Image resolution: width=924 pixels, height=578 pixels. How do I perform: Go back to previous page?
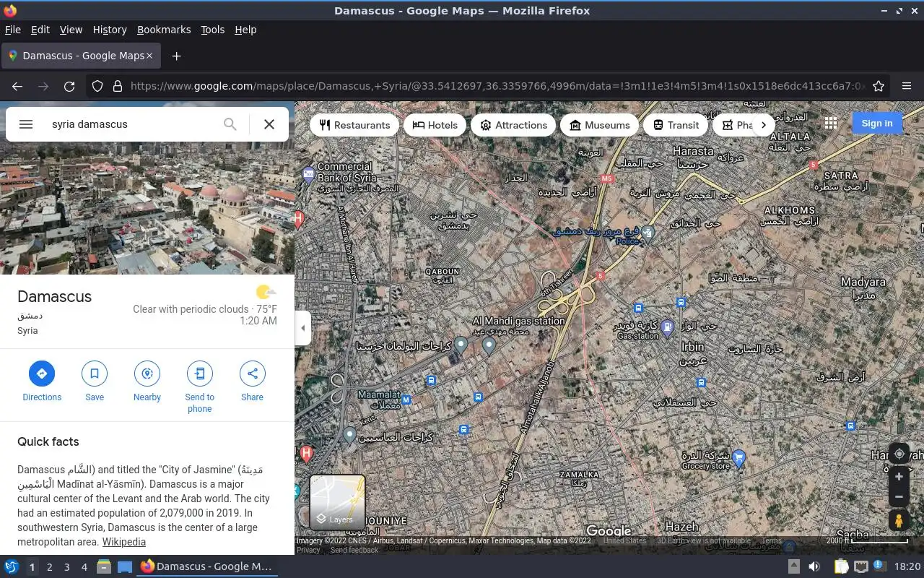coord(17,86)
